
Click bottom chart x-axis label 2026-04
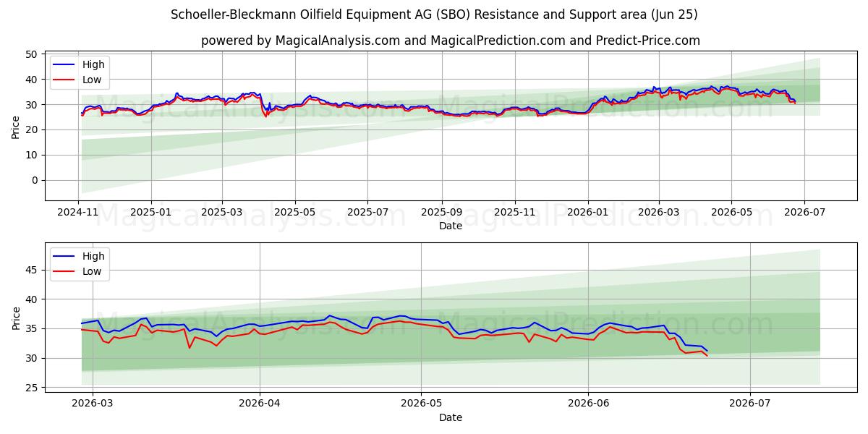pos(259,405)
